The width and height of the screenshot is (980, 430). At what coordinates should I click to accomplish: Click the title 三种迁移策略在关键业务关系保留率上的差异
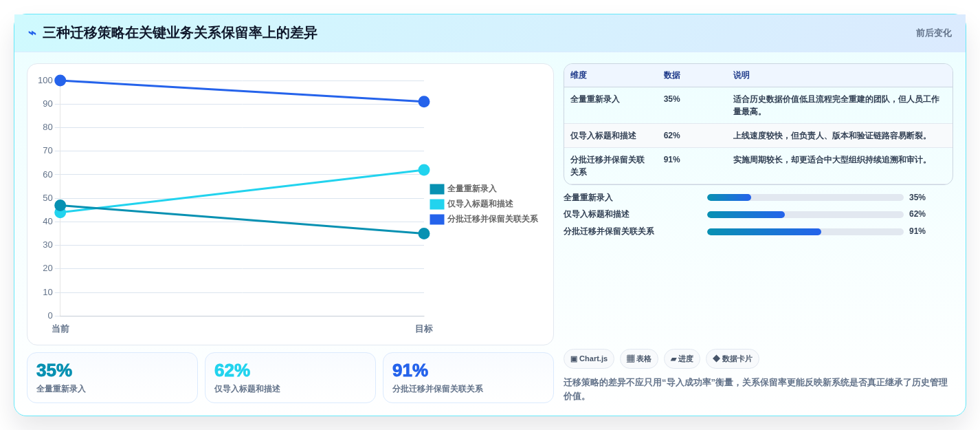pyautogui.click(x=180, y=33)
